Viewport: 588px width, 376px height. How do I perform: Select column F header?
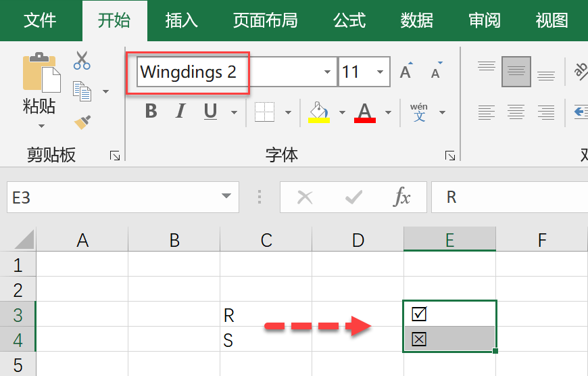pos(541,239)
